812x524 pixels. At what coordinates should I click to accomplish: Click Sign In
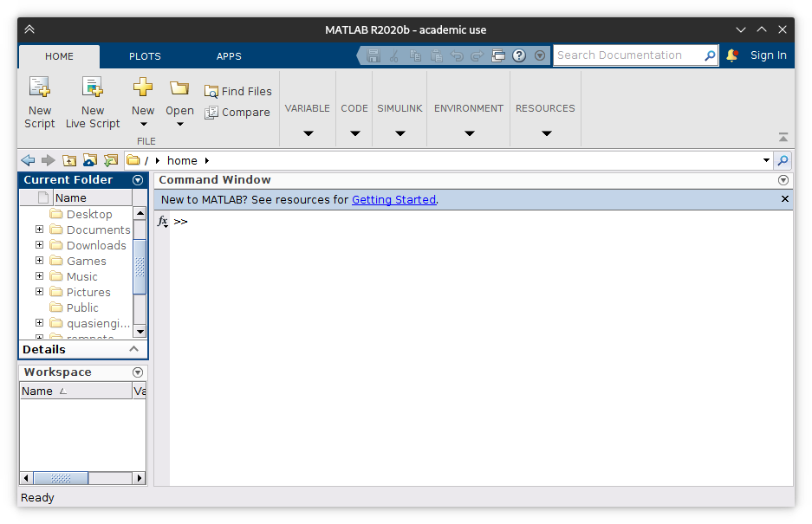769,55
